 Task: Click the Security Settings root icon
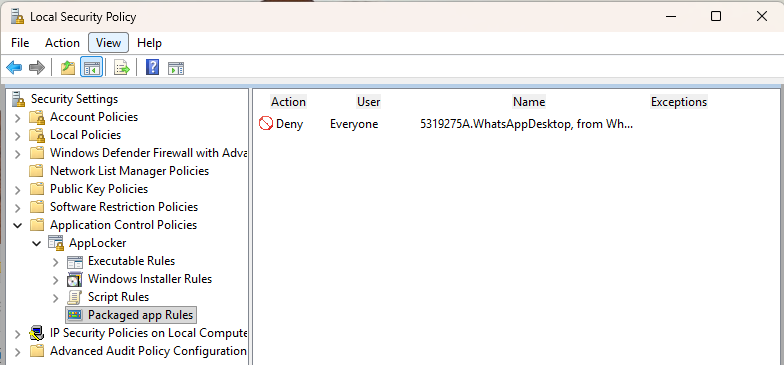tap(18, 98)
